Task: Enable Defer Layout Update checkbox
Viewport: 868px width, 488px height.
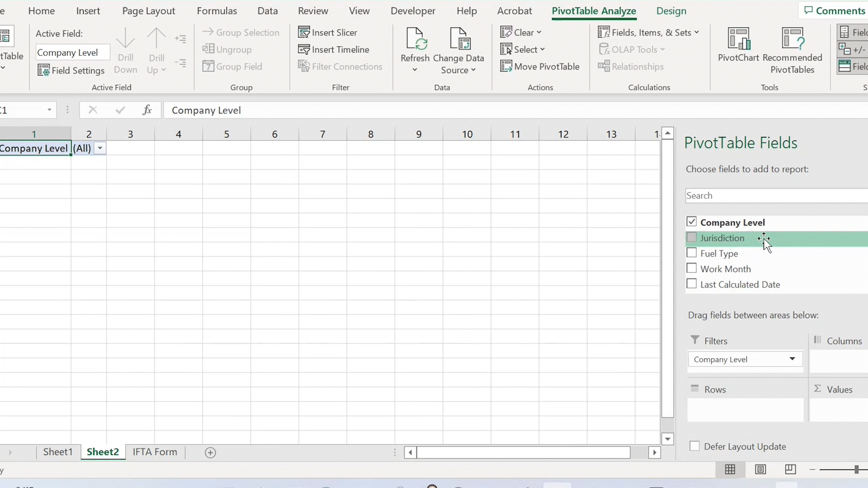Action: 694,446
